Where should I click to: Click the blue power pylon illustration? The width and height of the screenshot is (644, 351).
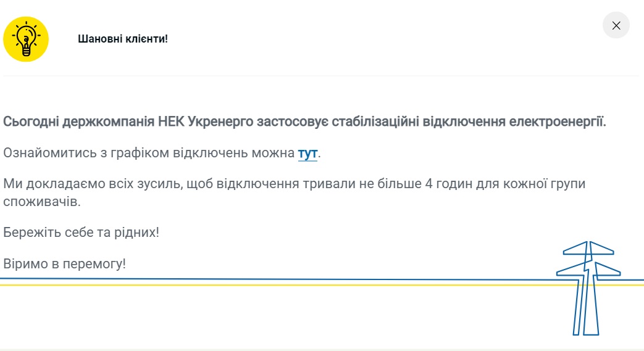[x=588, y=288]
